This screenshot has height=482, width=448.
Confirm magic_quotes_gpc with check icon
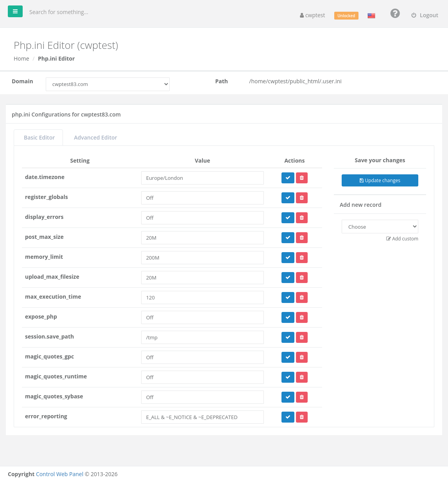coord(288,357)
